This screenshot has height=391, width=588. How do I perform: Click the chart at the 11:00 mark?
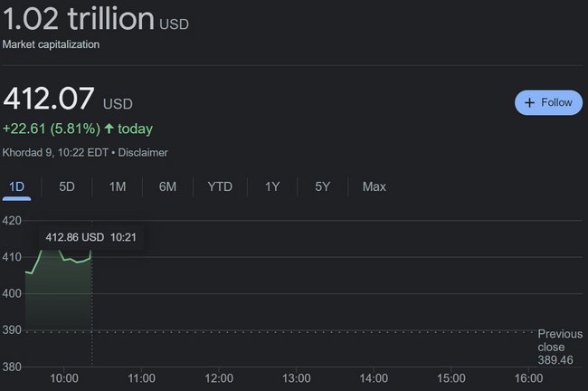click(141, 292)
